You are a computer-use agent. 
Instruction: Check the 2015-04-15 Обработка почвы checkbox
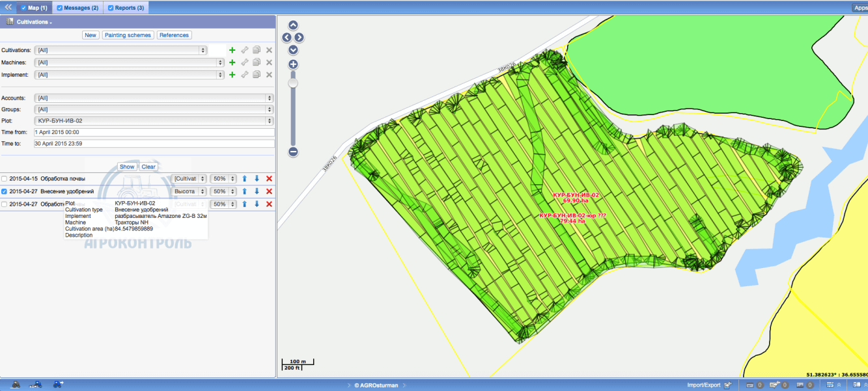[x=5, y=179]
